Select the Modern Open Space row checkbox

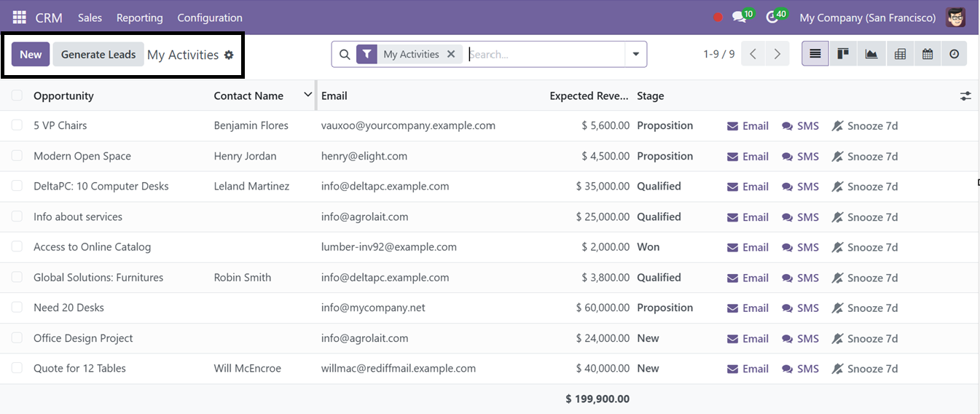pyautogui.click(x=17, y=156)
